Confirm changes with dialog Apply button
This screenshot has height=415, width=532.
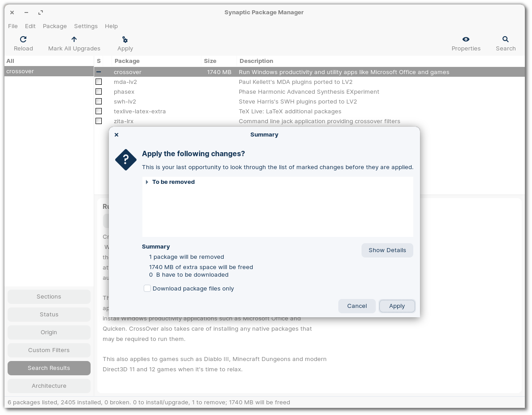397,306
